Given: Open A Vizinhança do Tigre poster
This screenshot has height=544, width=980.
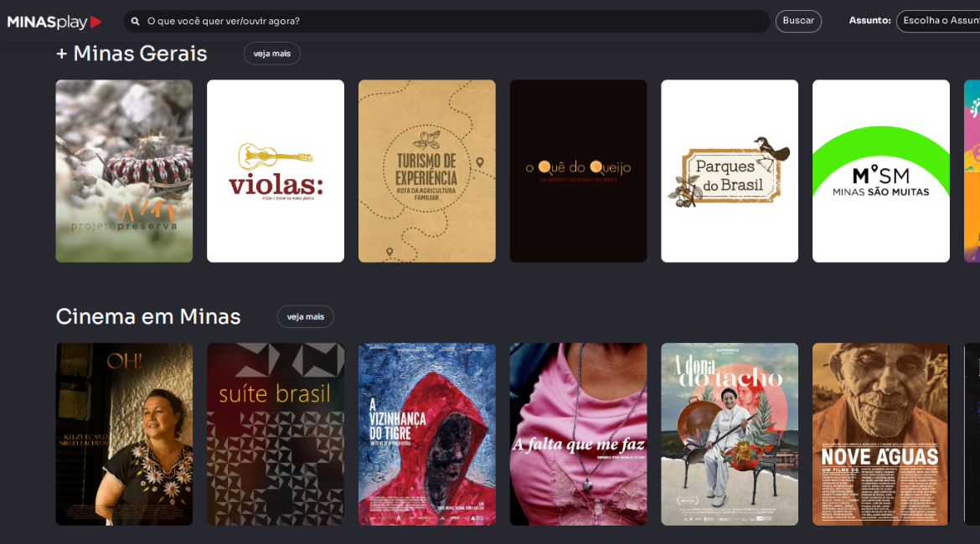Looking at the screenshot, I should tap(427, 434).
